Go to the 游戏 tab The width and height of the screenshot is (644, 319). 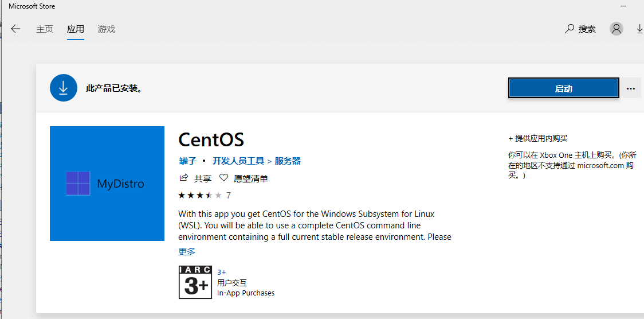tap(107, 29)
